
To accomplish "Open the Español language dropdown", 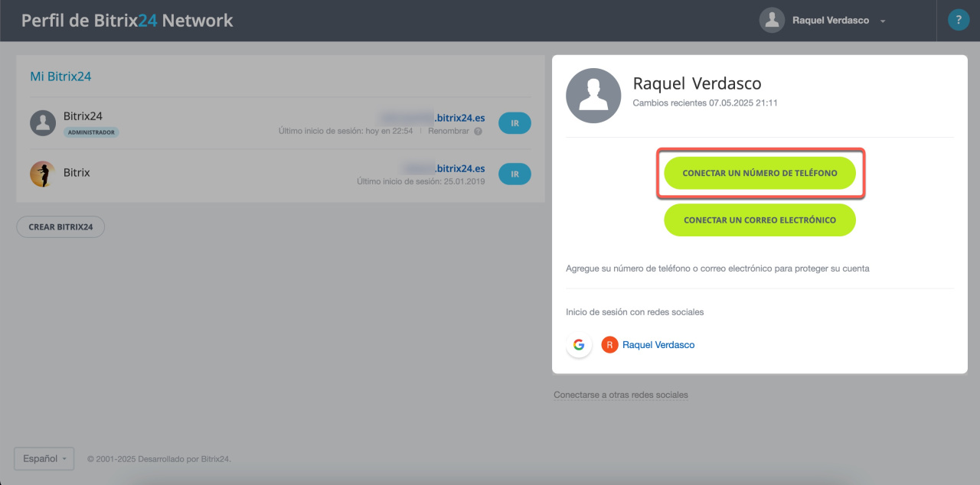I will pos(44,459).
